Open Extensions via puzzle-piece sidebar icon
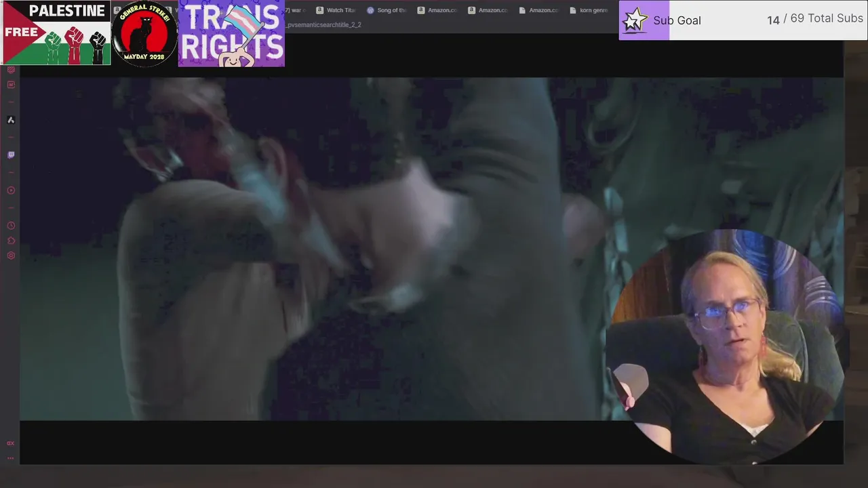The image size is (868, 488). [11, 241]
